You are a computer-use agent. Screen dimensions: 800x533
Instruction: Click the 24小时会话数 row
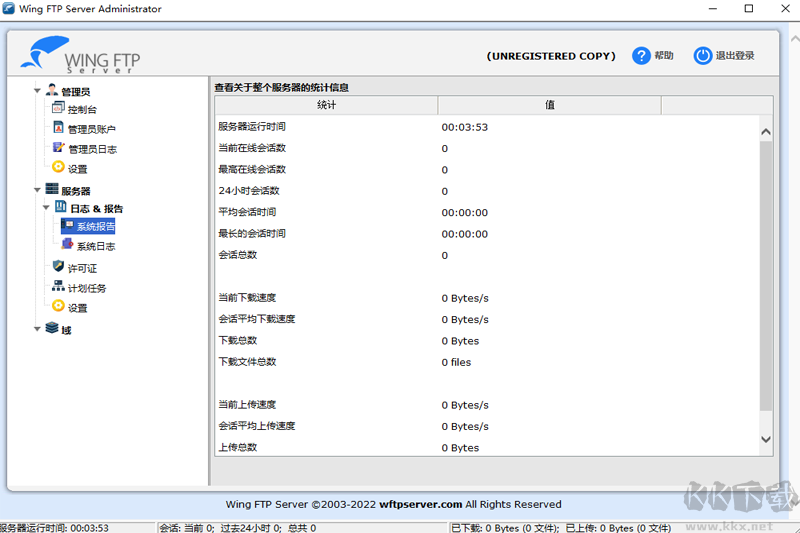pos(487,191)
